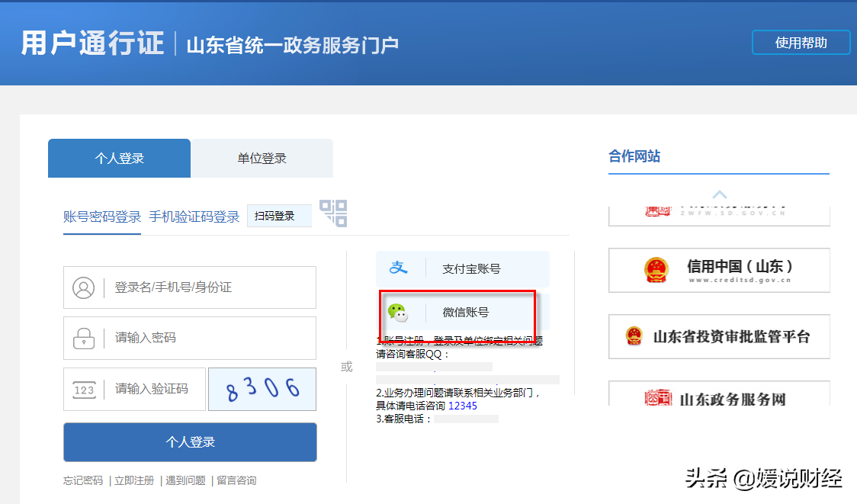This screenshot has height=504, width=857.
Task: Focus the 请输入密码 input field
Action: pos(190,339)
